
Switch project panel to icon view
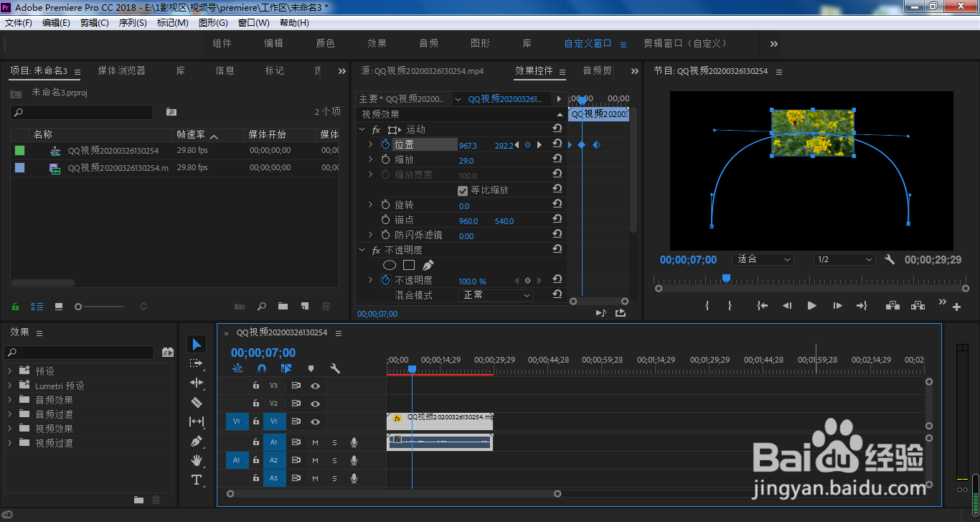click(x=59, y=307)
